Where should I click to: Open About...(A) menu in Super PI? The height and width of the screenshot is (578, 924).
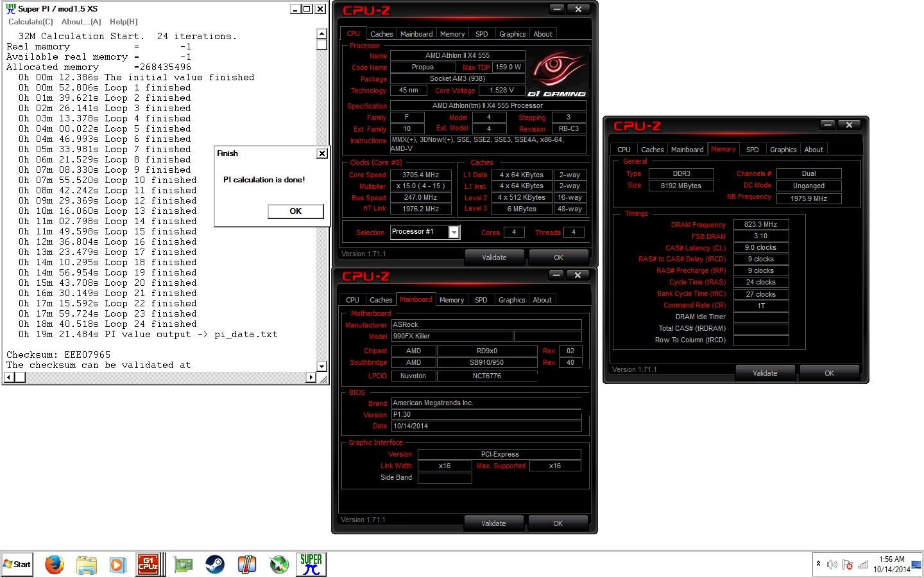[x=81, y=22]
